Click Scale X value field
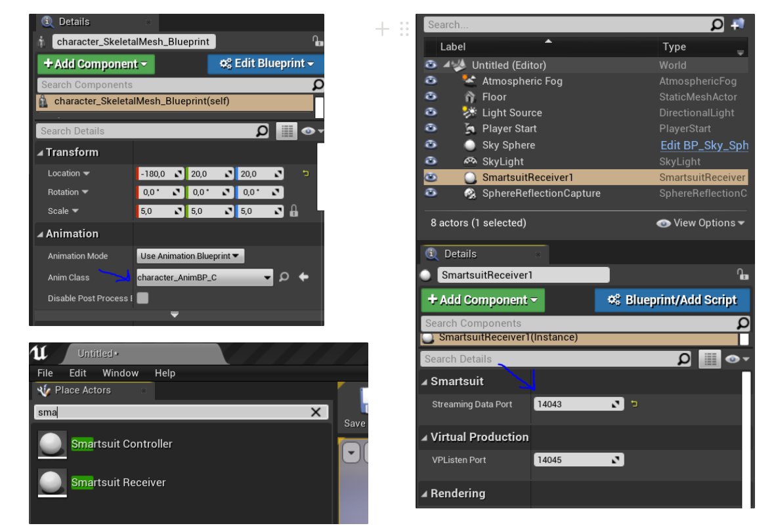Viewport: 776px width, 532px height. pyautogui.click(x=160, y=211)
